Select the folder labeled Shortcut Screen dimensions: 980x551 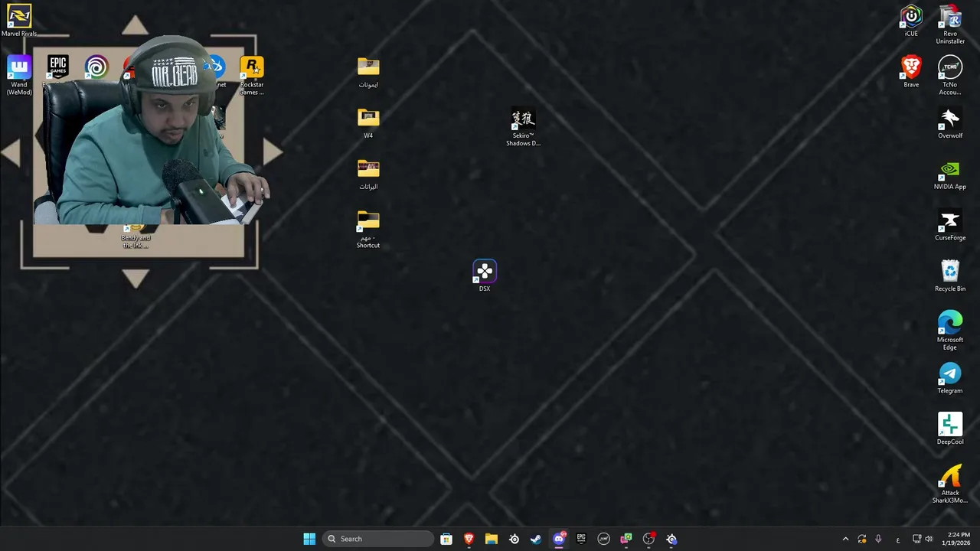pyautogui.click(x=368, y=230)
